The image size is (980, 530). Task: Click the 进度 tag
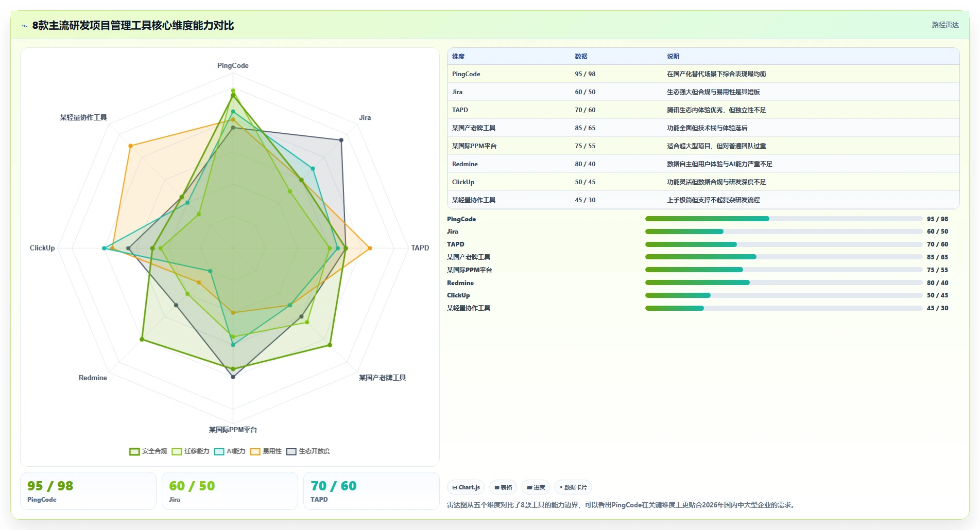click(536, 487)
